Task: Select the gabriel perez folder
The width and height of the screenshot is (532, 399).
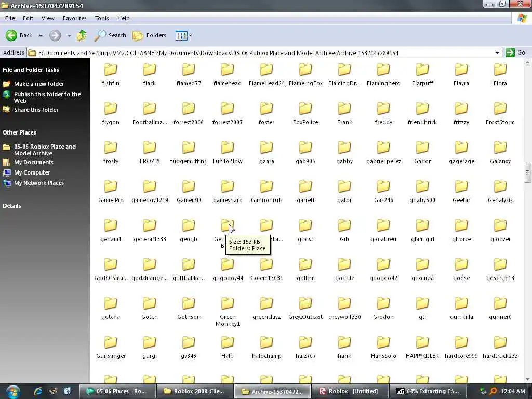Action: [383, 153]
